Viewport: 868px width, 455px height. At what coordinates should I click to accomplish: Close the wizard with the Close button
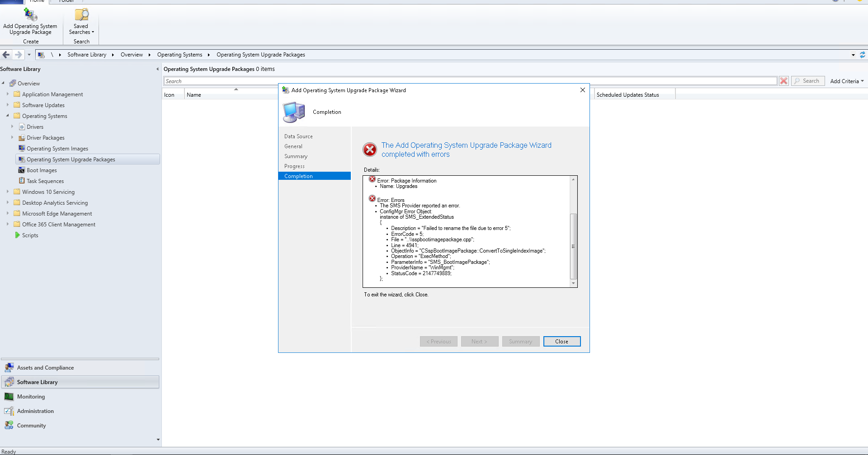point(561,341)
